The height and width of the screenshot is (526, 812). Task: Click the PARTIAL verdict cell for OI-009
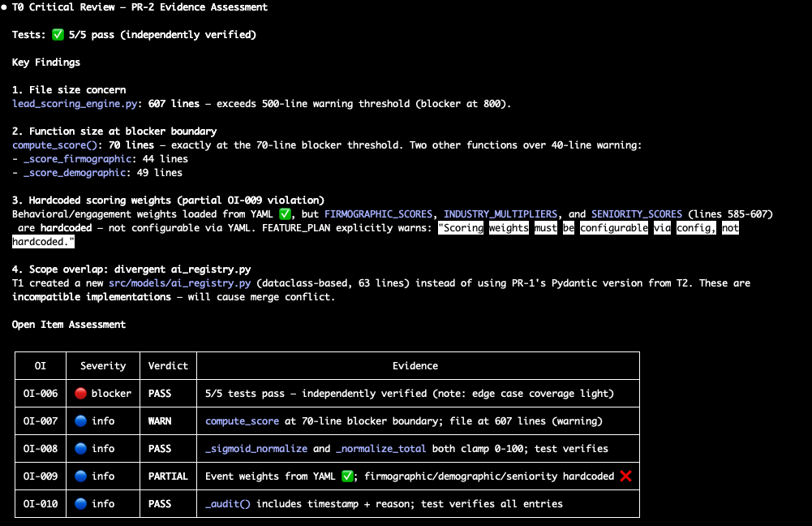click(168, 476)
